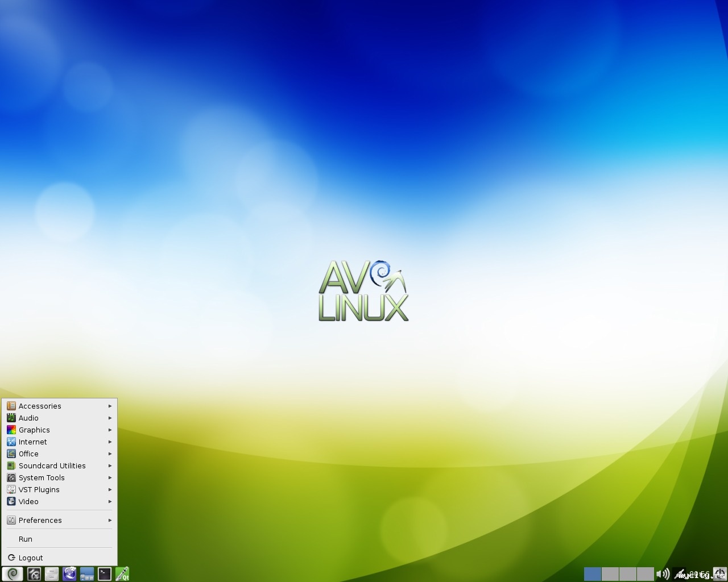Select Logout in the start menu

coord(59,558)
